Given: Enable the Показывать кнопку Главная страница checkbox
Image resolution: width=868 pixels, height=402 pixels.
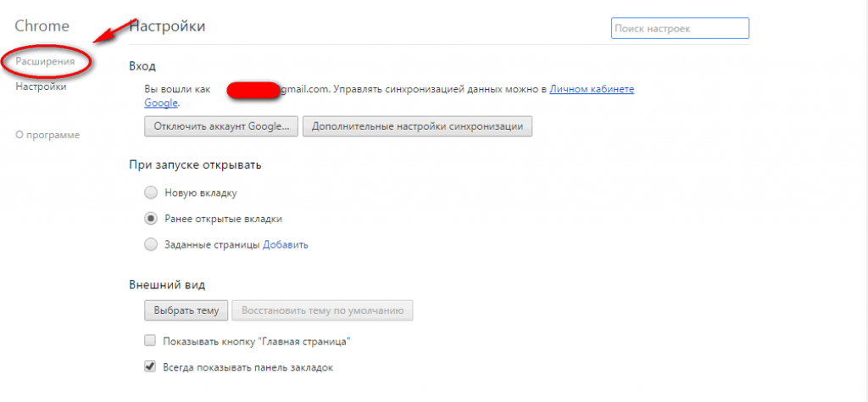Looking at the screenshot, I should [x=150, y=341].
